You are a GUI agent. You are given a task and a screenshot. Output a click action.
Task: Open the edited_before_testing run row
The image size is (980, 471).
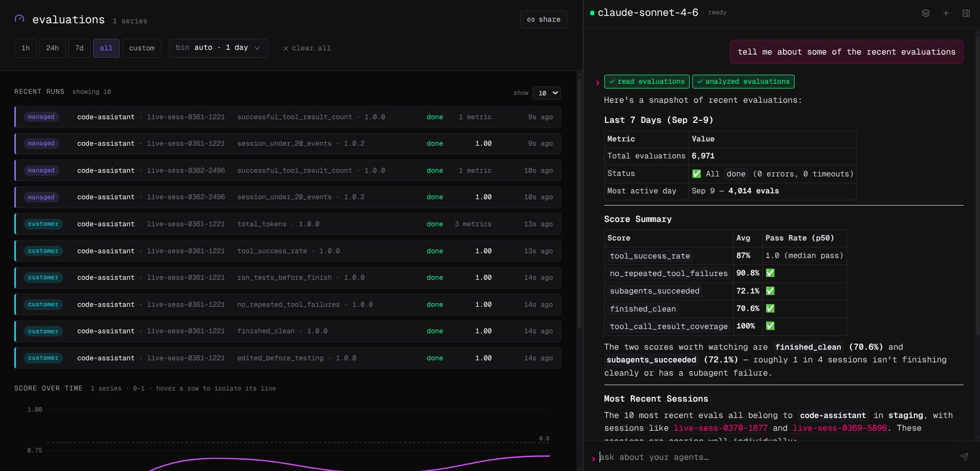click(x=288, y=358)
